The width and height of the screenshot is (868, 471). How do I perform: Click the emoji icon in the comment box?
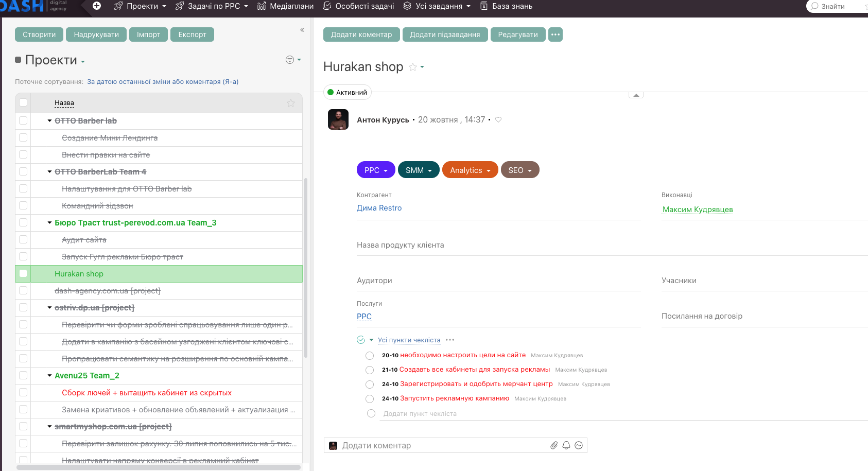click(x=579, y=445)
